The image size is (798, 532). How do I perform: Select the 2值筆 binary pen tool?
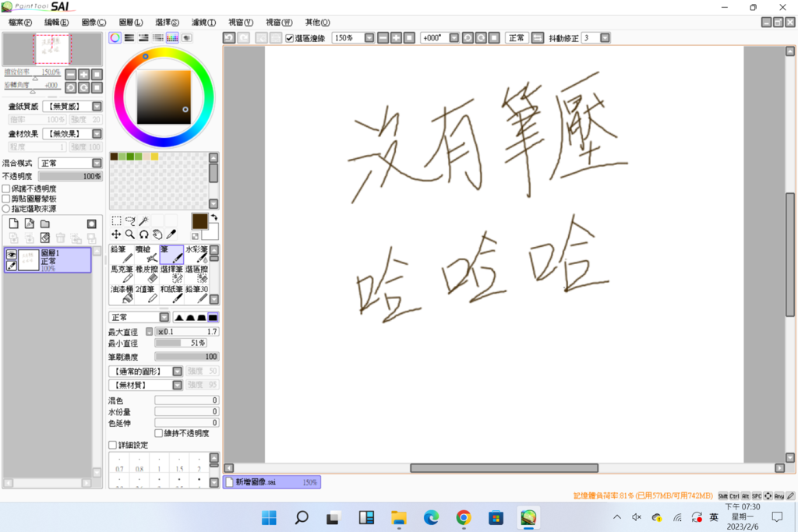(x=147, y=294)
